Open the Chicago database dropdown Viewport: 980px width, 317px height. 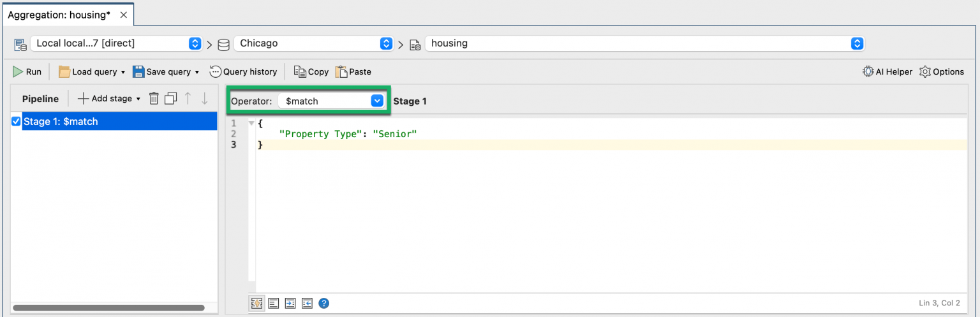tap(386, 43)
